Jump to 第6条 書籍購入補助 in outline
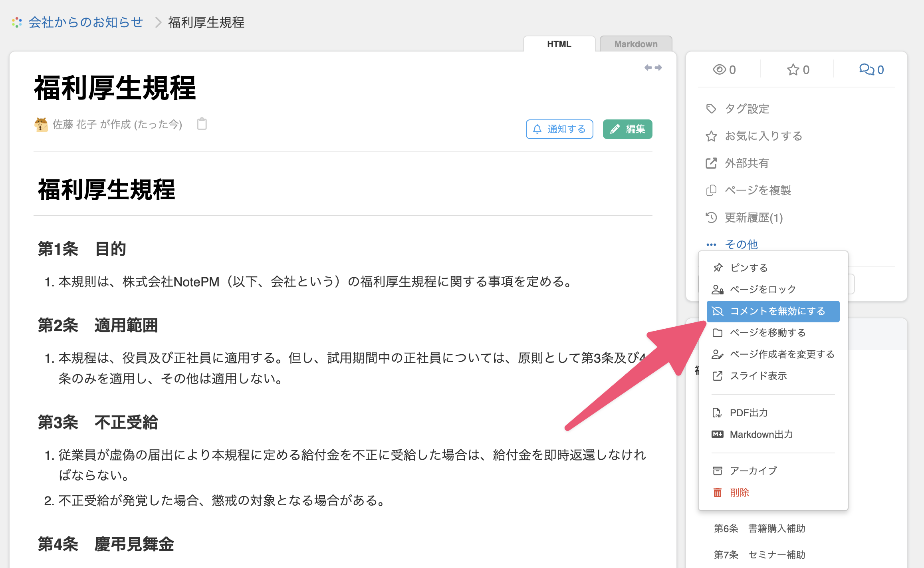 (759, 528)
